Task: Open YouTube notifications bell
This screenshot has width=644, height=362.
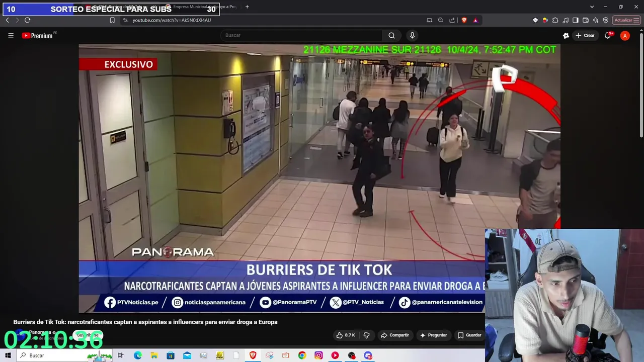Action: (x=608, y=35)
